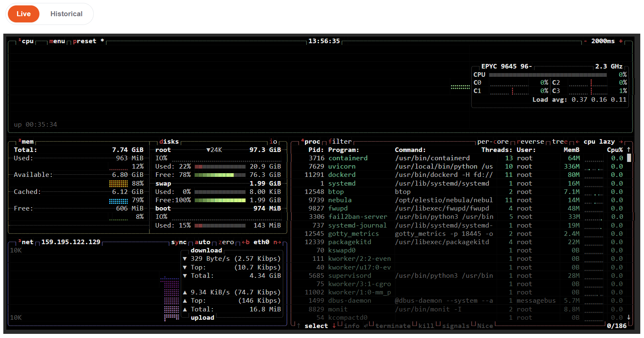Select the dbus-daemon process row
This screenshot has width=644, height=338.
pyautogui.click(x=459, y=301)
